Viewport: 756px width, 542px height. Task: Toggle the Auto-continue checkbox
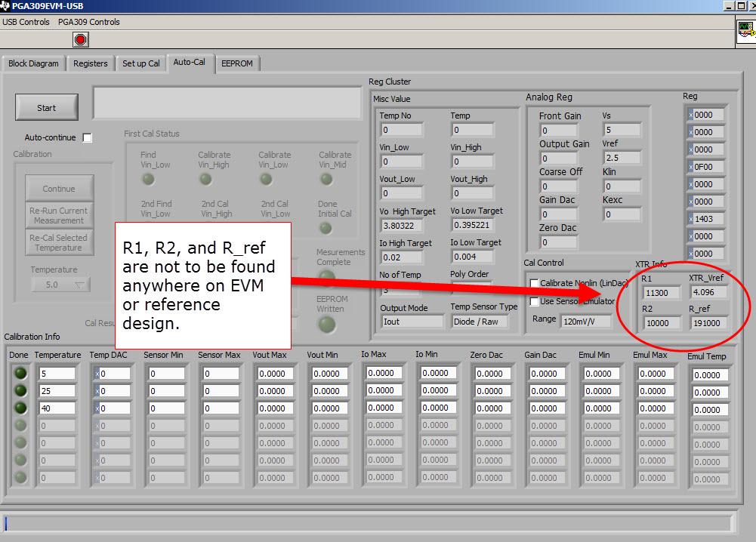click(x=88, y=138)
